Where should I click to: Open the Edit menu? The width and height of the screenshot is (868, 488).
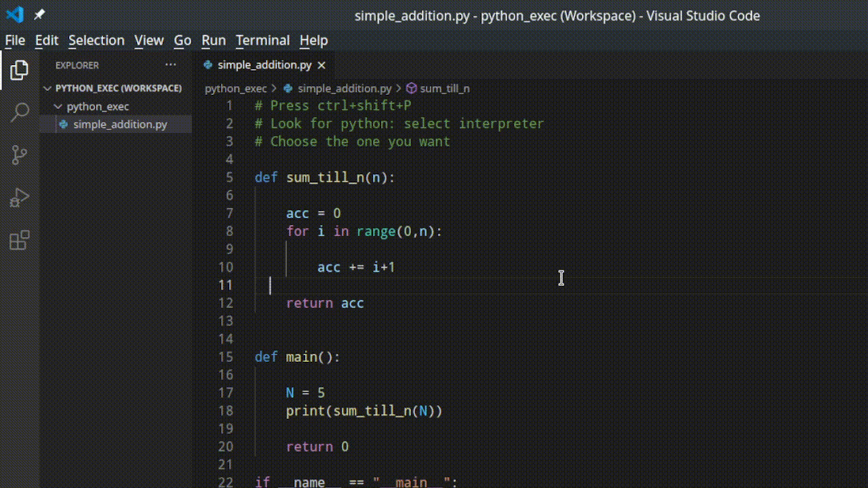click(47, 40)
